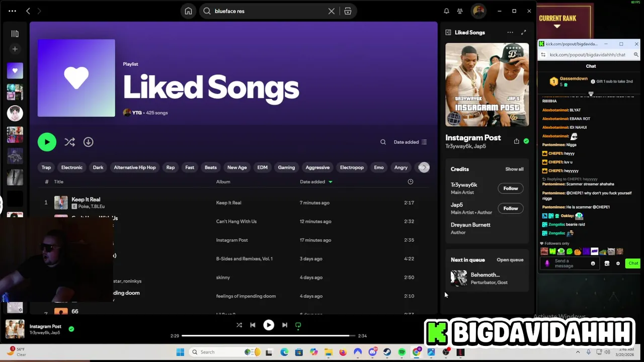Open Kick chat settings gear
This screenshot has height=362, width=644.
pos(618,263)
